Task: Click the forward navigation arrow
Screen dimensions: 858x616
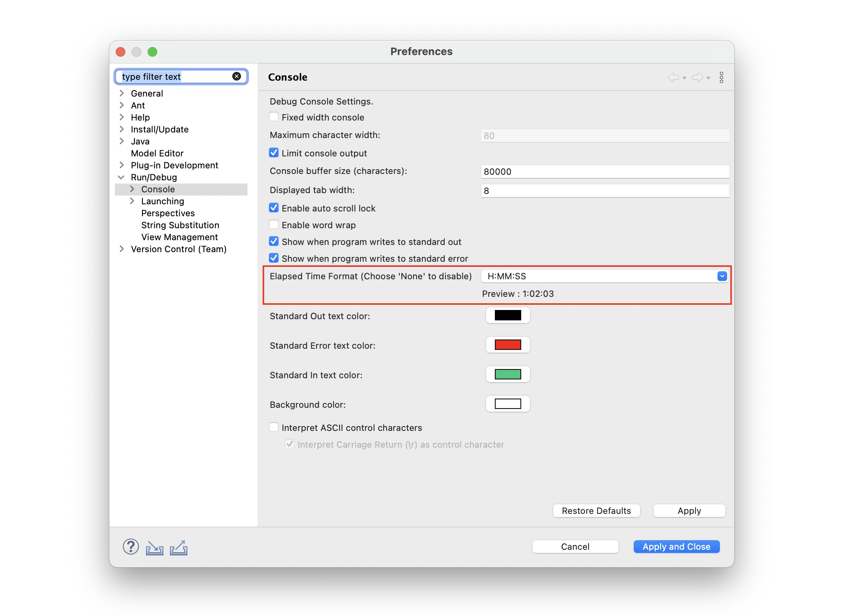Action: pos(697,77)
